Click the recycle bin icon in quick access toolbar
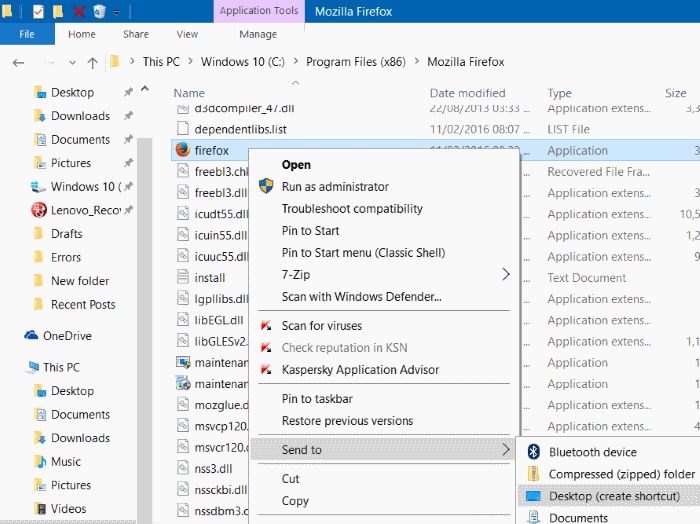Viewport: 700px width, 524px height. click(x=99, y=11)
